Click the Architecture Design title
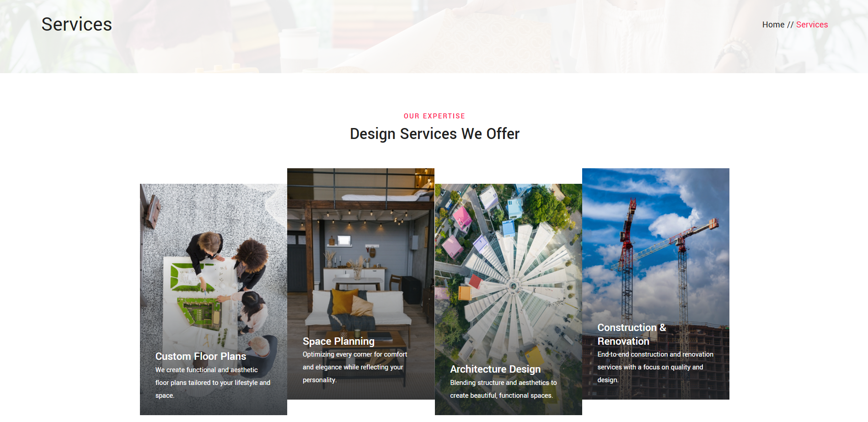The image size is (868, 422). coord(495,369)
